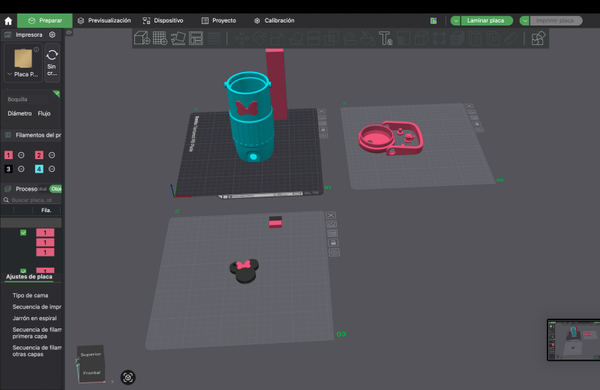Open plate 03 settings icon

click(x=334, y=253)
